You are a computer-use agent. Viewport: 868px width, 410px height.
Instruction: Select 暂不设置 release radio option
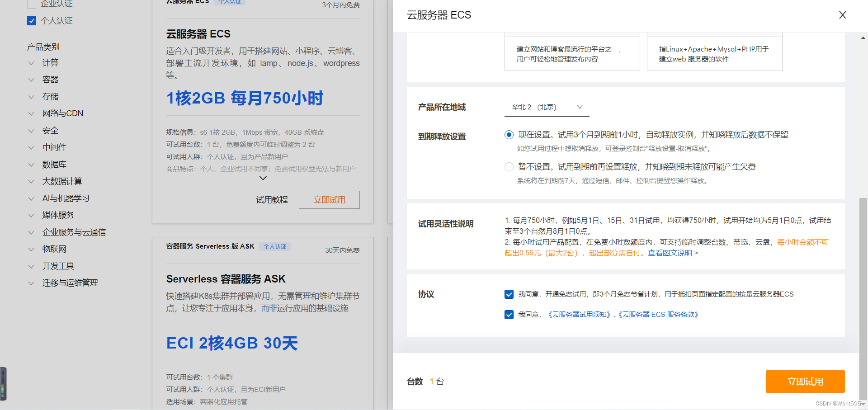pyautogui.click(x=509, y=167)
